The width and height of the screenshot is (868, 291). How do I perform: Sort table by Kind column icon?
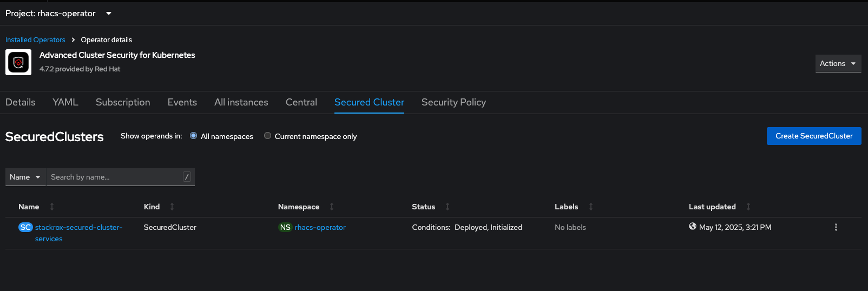click(x=172, y=207)
